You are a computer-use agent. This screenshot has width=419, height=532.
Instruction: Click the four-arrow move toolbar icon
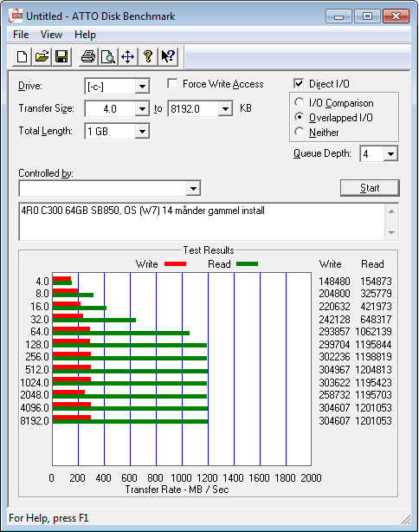point(127,56)
